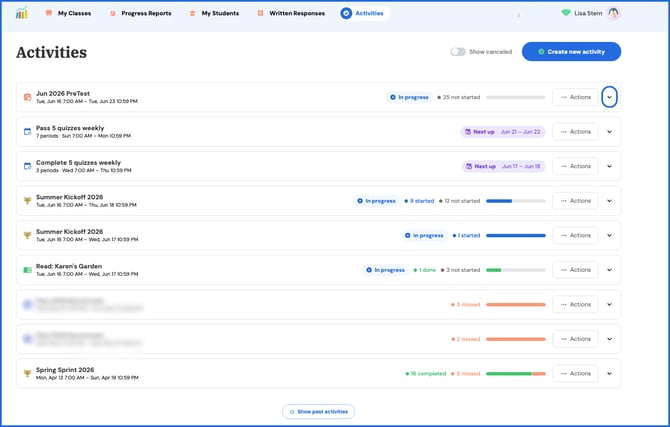Click the gem icon beside Lisa Stern
670x427 pixels.
[x=566, y=13]
